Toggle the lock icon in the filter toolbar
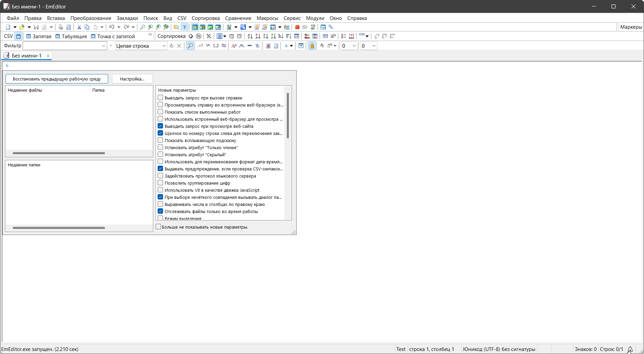Screen dimensions: 644x354 pyautogui.click(x=312, y=46)
